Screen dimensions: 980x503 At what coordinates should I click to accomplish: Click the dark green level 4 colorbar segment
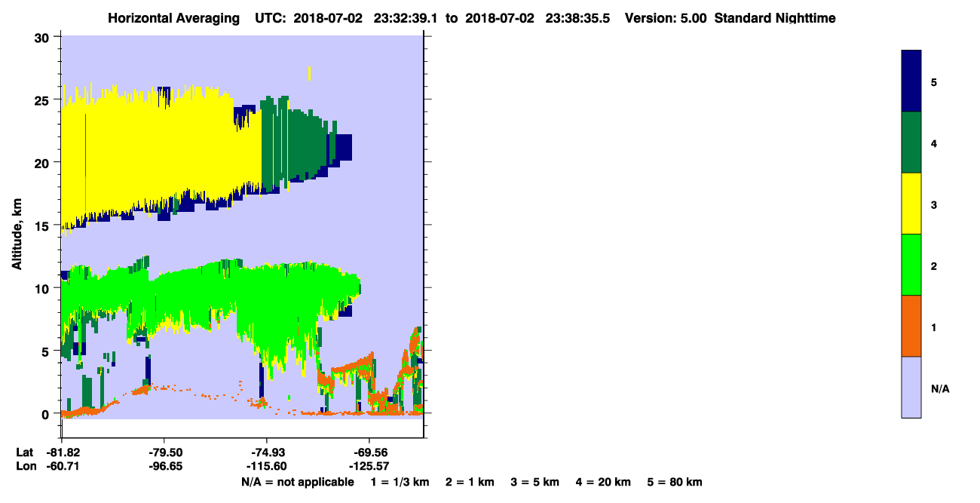point(911,143)
